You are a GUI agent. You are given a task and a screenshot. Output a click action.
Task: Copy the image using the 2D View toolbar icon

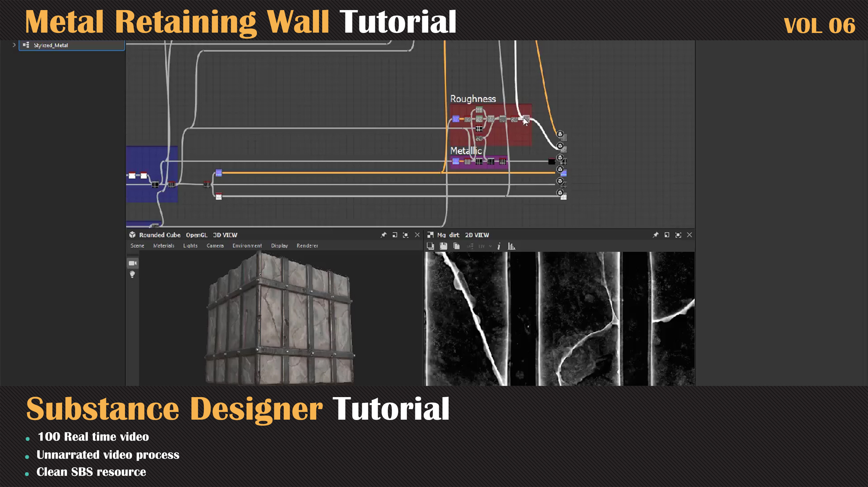456,246
